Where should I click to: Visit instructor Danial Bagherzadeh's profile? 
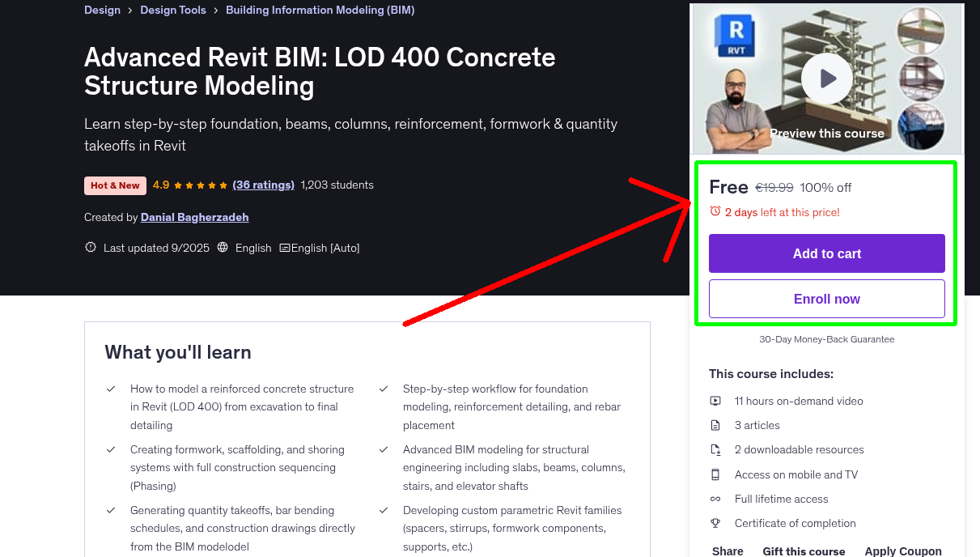194,217
